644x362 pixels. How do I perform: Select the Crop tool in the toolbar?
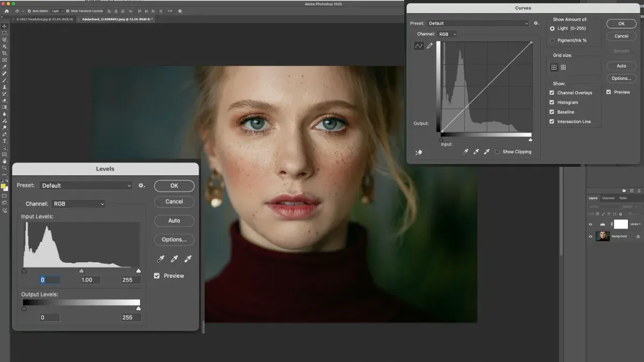coord(5,53)
